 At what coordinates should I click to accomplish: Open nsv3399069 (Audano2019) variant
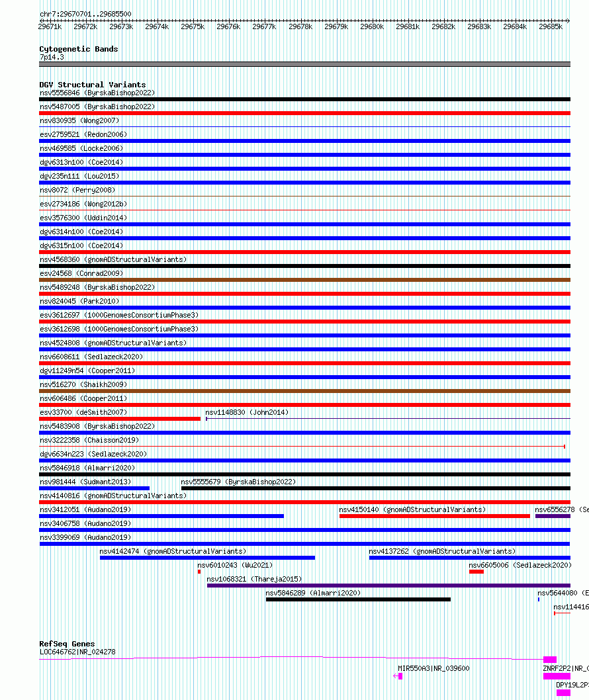pos(85,537)
